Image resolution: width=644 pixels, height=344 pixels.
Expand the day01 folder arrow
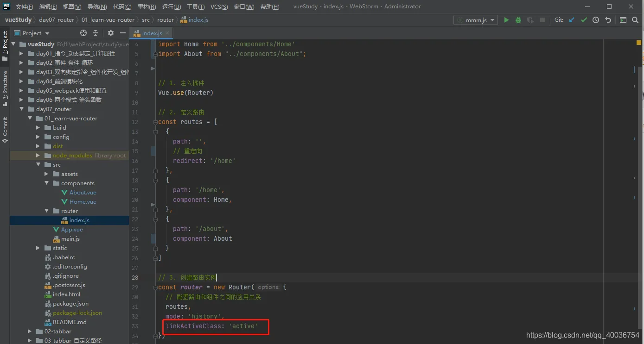(x=21, y=54)
